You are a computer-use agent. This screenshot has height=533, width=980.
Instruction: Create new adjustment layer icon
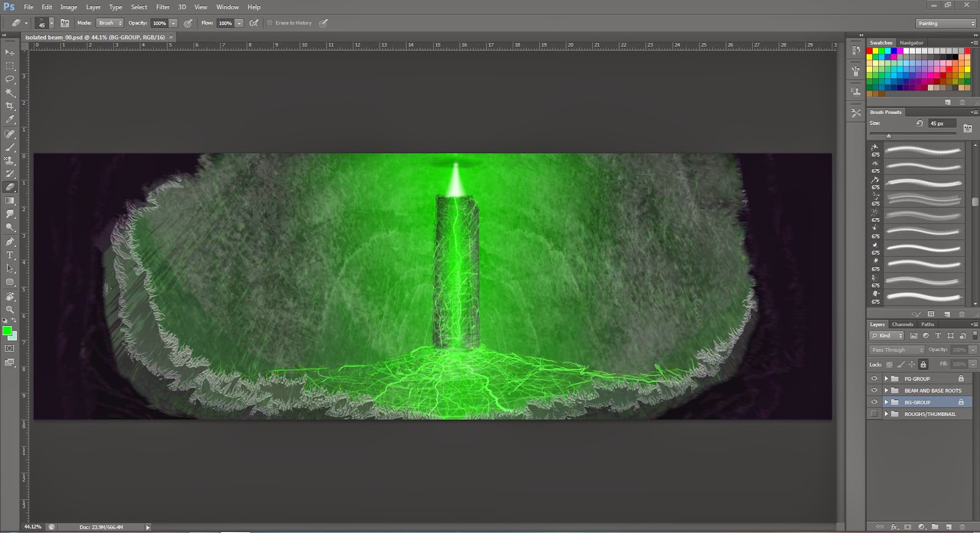(x=921, y=527)
